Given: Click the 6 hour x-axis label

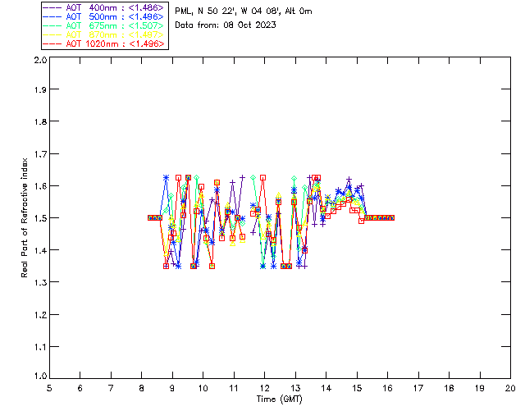Looking at the screenshot, I should [x=80, y=388].
